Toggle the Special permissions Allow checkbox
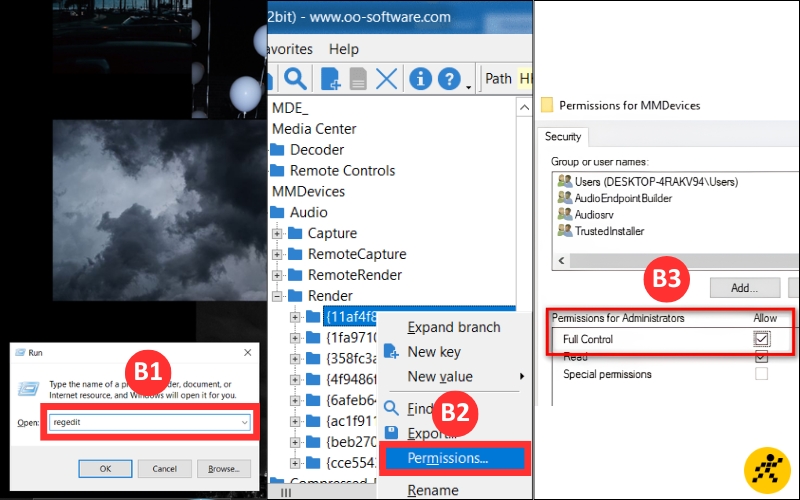This screenshot has height=500, width=800. pos(761,374)
